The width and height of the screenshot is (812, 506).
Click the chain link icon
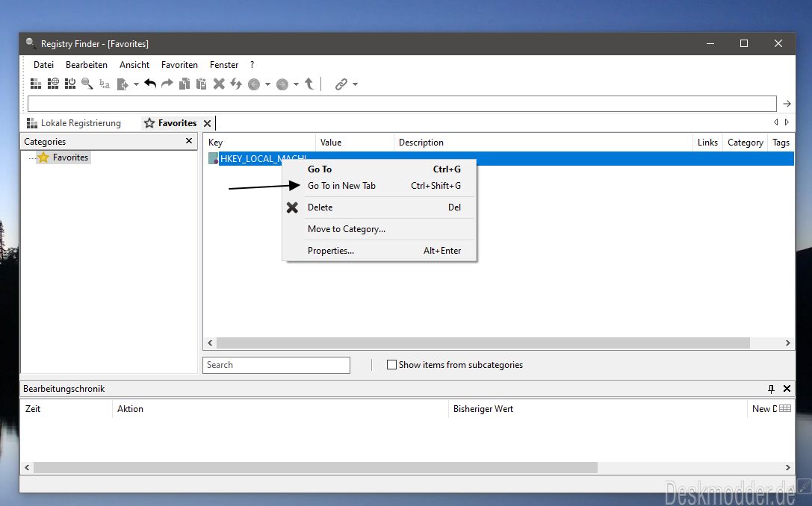point(341,84)
